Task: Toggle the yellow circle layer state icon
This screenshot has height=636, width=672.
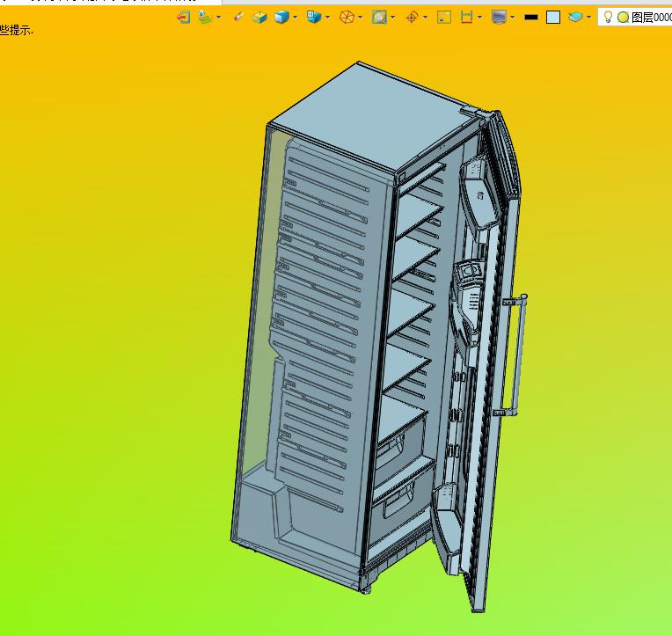Action: (623, 17)
